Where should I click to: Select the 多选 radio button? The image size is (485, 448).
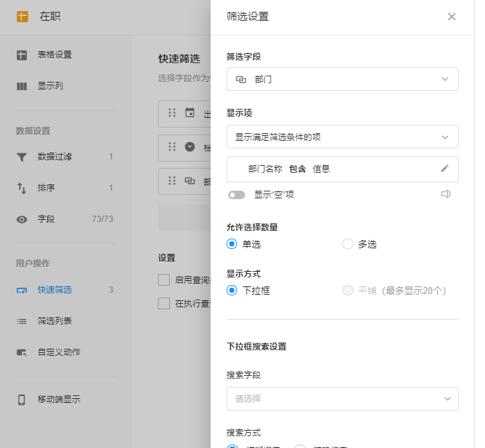point(348,244)
